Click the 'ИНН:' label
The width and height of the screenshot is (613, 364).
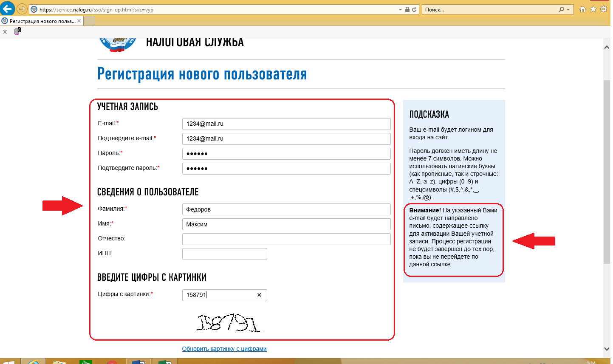click(105, 253)
